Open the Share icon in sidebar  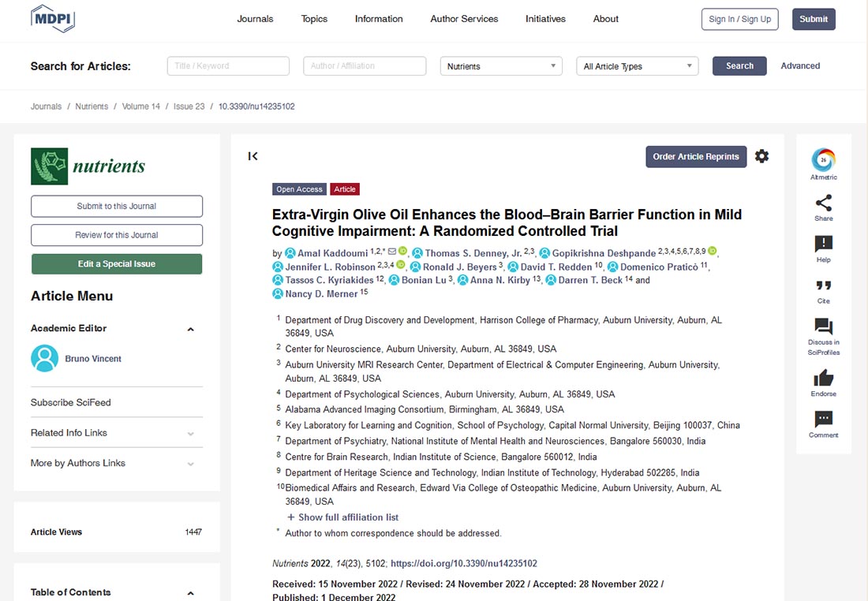823,203
